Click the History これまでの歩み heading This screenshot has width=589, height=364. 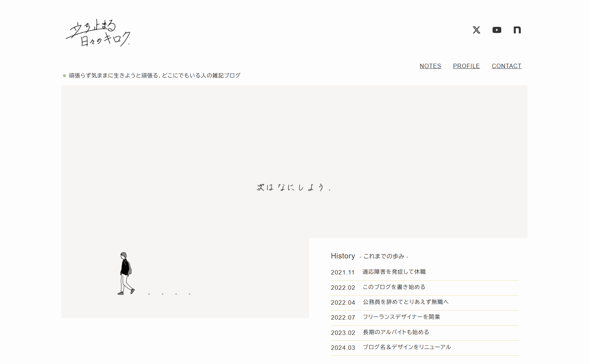point(369,256)
